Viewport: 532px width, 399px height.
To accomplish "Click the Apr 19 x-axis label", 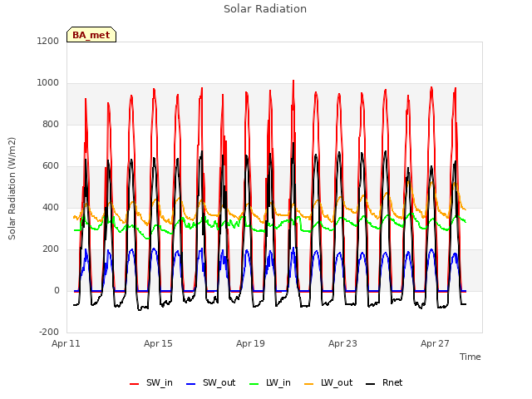I will [x=250, y=343].
